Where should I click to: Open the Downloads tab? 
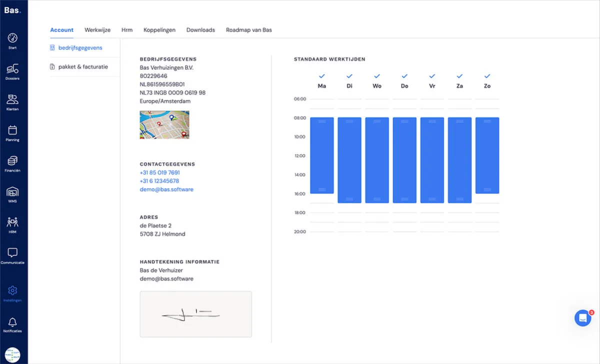(x=200, y=30)
